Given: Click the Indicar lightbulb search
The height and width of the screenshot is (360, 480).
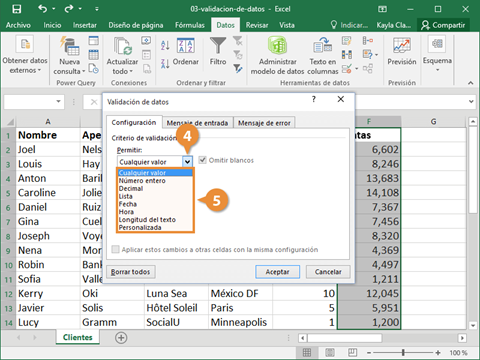Looking at the screenshot, I should pos(349,25).
